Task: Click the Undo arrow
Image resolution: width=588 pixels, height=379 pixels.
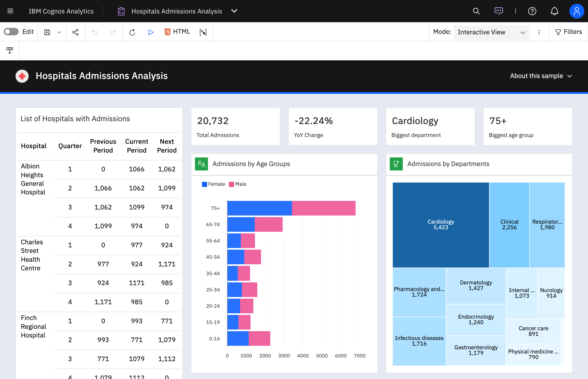Action: click(x=95, y=32)
